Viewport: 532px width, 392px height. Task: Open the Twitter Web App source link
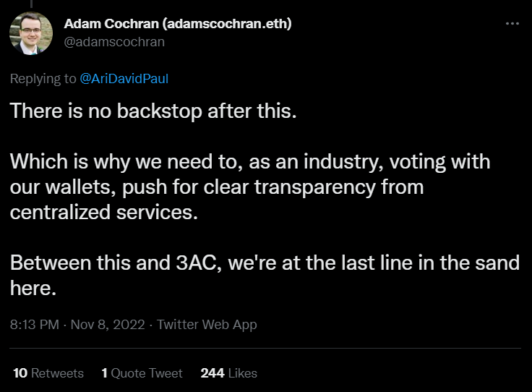point(207,325)
